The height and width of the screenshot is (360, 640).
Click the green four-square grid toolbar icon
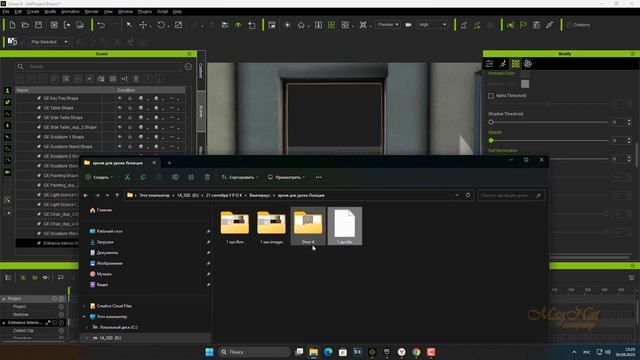tap(331, 25)
